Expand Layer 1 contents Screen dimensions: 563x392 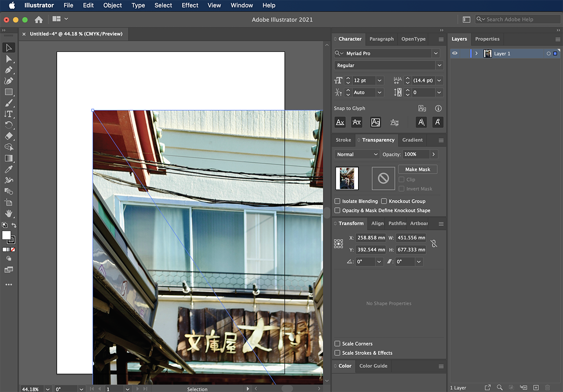(x=476, y=54)
